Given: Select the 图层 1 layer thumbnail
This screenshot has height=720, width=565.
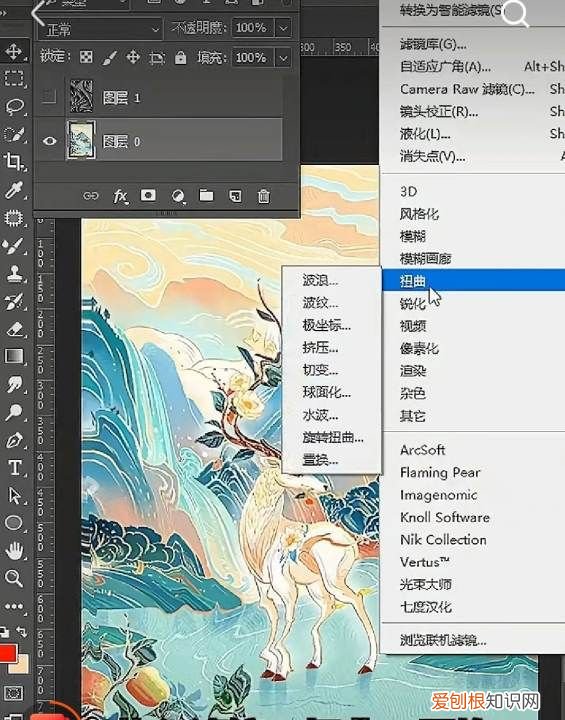Looking at the screenshot, I should 81,97.
